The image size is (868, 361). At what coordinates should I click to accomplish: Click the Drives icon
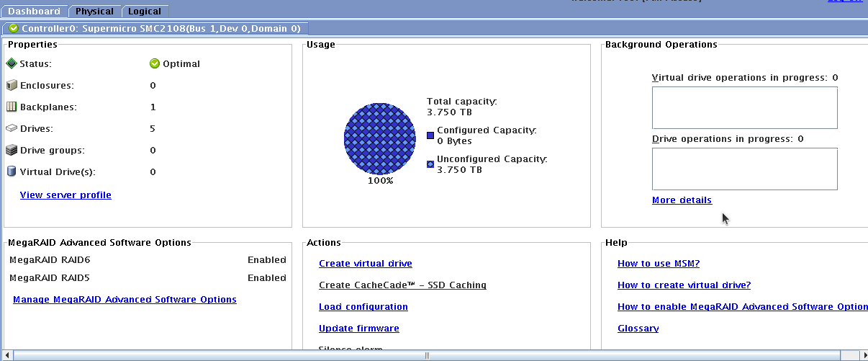tap(12, 128)
